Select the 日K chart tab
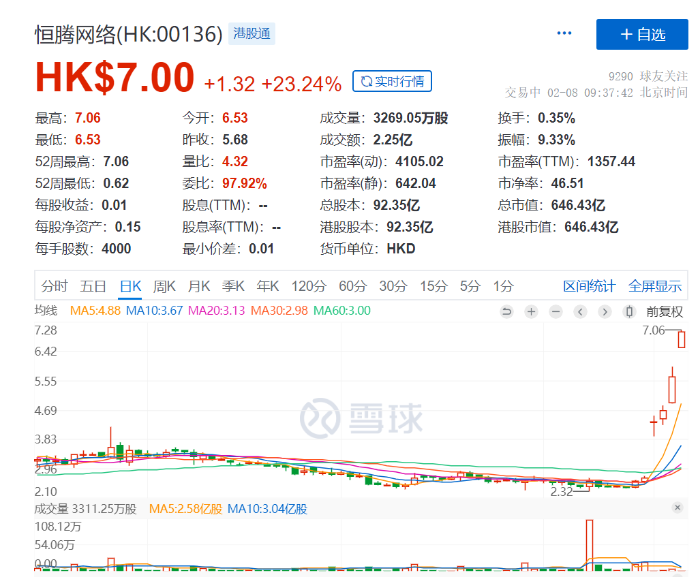This screenshot has height=577, width=700. click(x=130, y=286)
